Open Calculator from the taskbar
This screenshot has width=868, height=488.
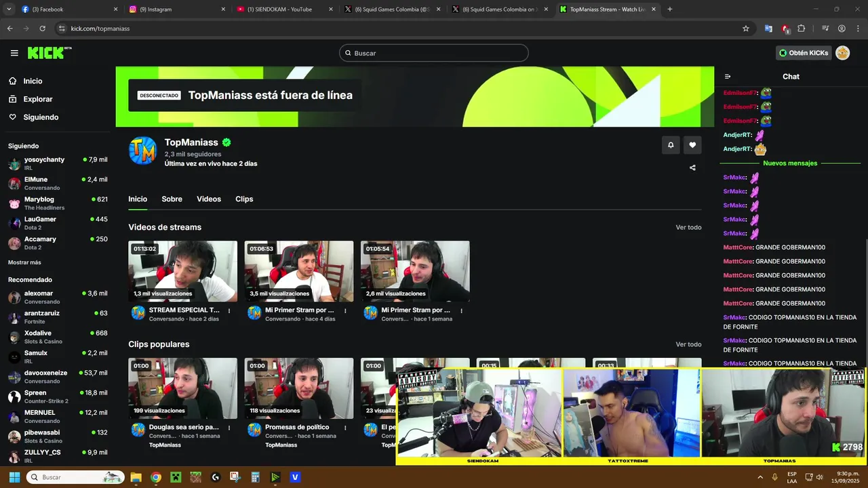point(255,477)
